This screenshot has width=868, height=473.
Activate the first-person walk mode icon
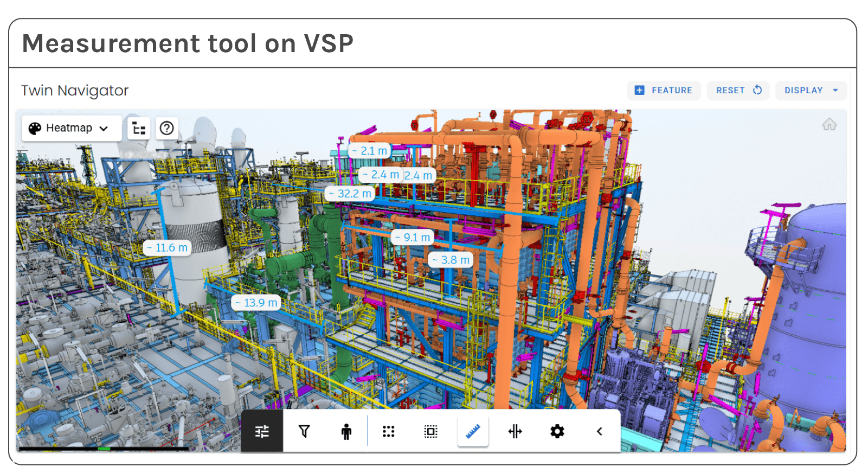[346, 431]
